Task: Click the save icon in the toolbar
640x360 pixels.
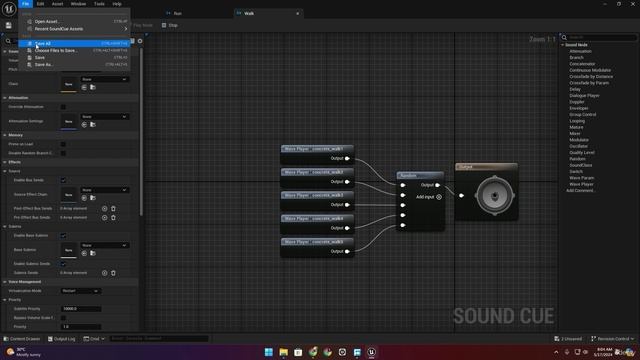Action: (x=9, y=25)
